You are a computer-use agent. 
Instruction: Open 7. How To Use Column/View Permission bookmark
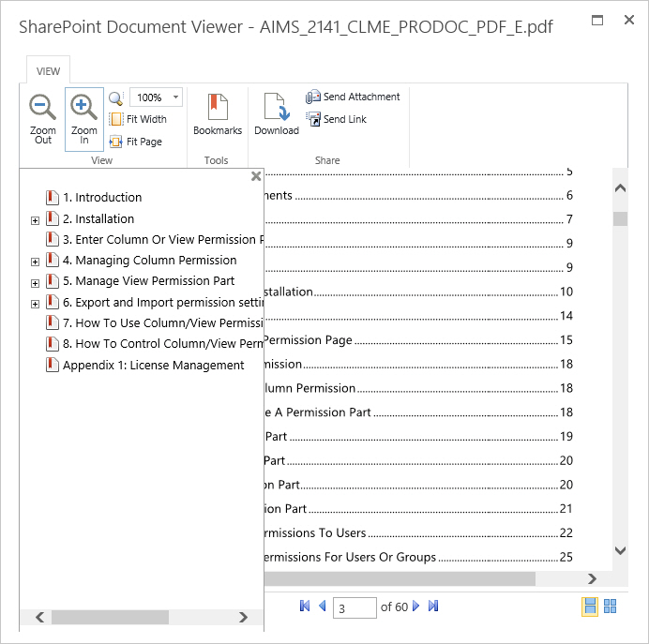[163, 323]
